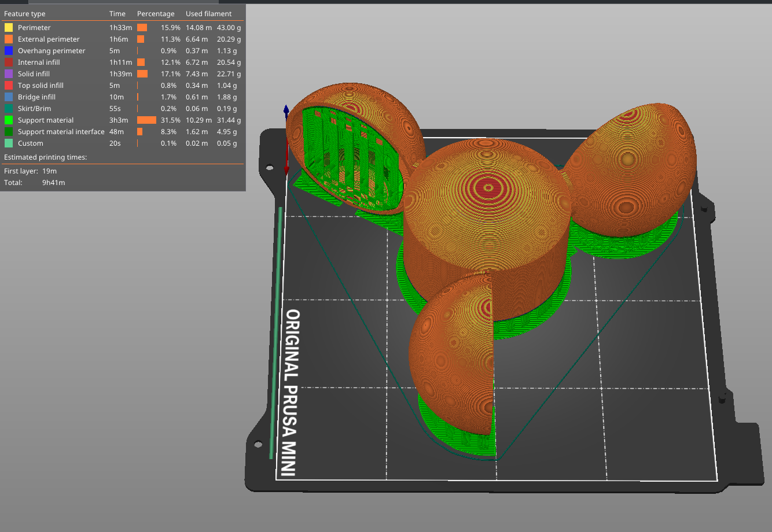This screenshot has width=772, height=532.
Task: Click the Estimated printing times heading
Action: click(x=45, y=157)
